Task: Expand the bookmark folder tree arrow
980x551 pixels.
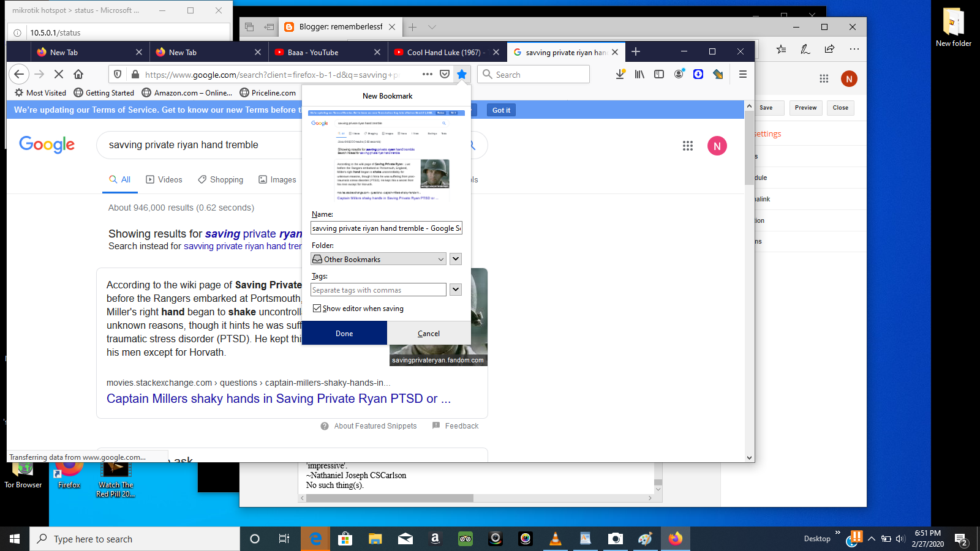Action: click(456, 259)
